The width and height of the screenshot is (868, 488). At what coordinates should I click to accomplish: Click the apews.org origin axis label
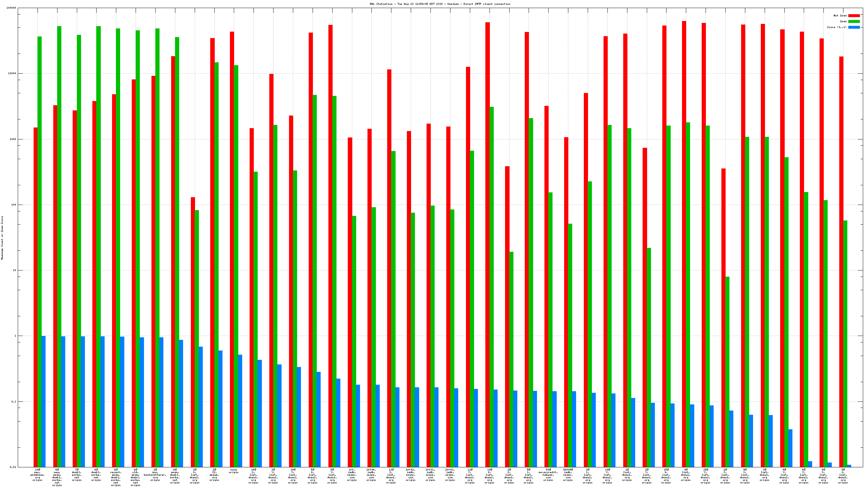click(214, 474)
